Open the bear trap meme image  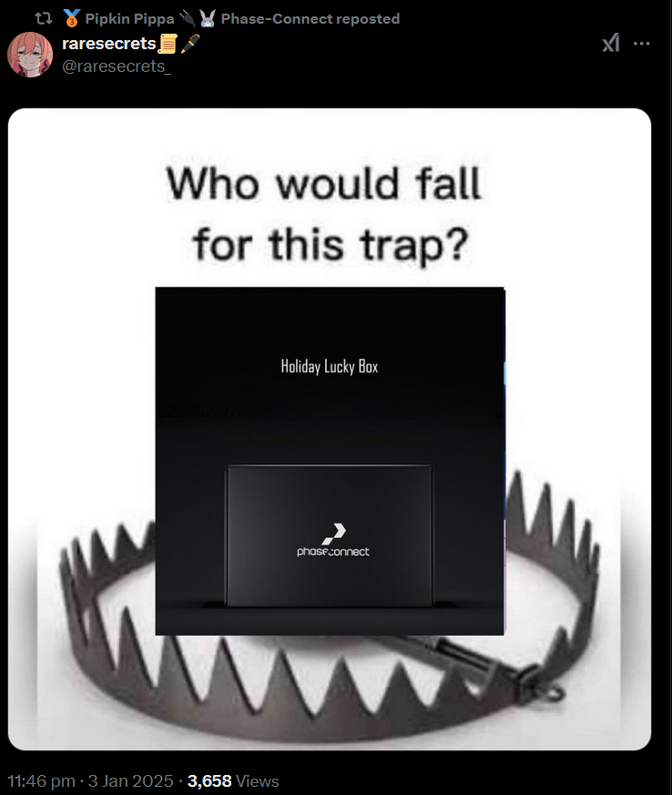pyautogui.click(x=330, y=429)
